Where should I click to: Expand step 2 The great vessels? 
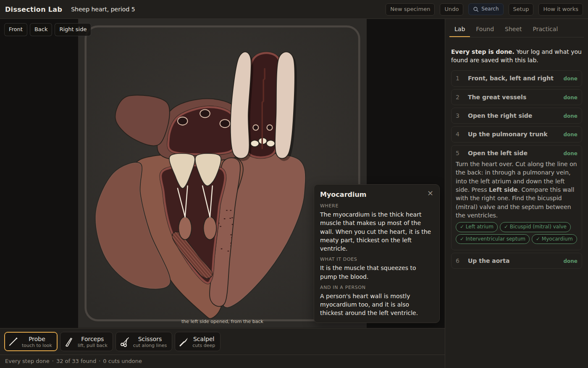pyautogui.click(x=516, y=97)
